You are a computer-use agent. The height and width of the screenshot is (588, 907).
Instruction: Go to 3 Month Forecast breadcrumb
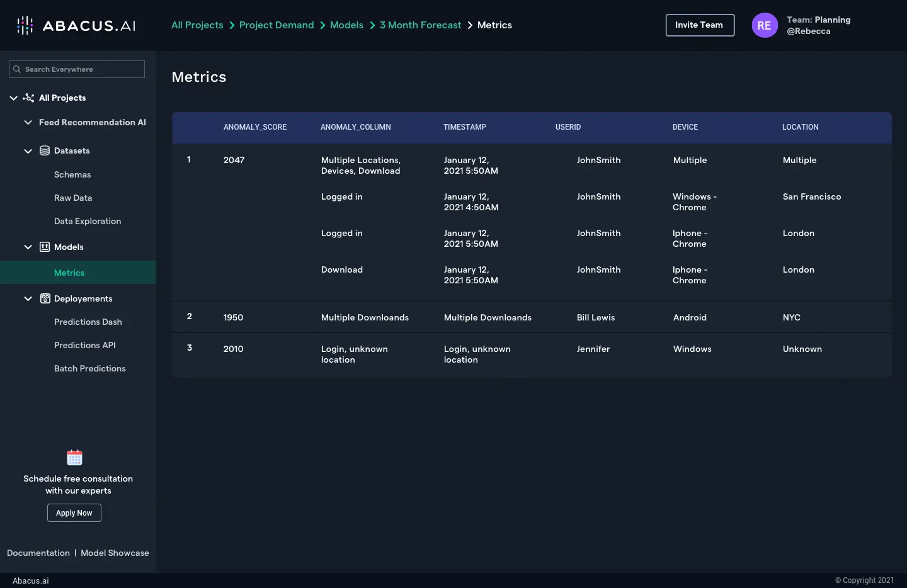pos(420,25)
